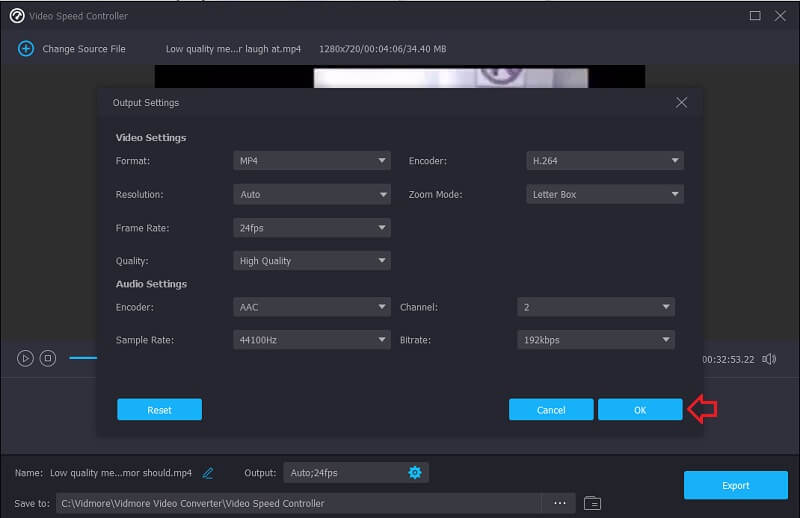Screen dimensions: 800x518
Task: Click the pencil icon to rename output
Action: pyautogui.click(x=208, y=473)
